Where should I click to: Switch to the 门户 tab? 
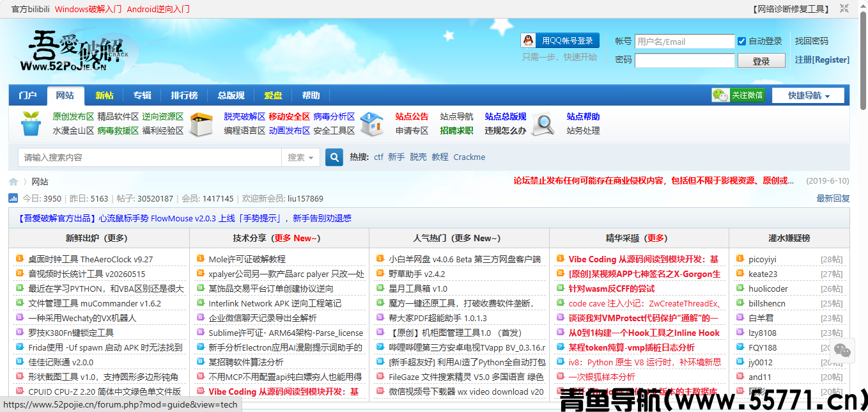27,95
